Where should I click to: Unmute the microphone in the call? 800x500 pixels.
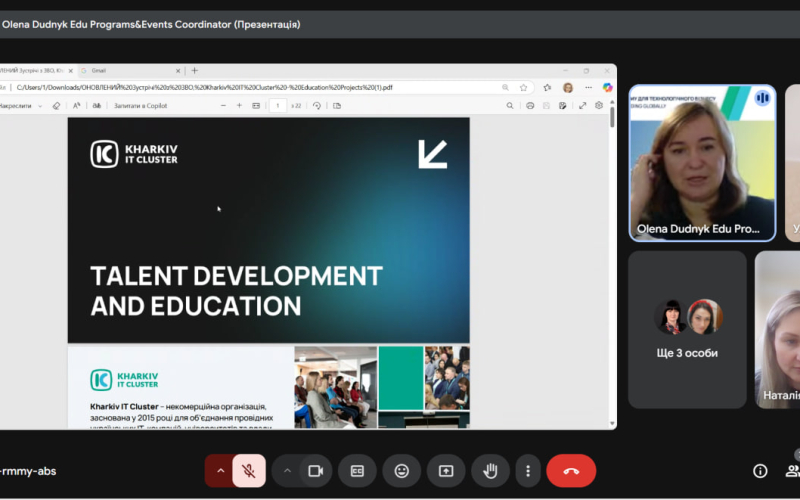[249, 471]
